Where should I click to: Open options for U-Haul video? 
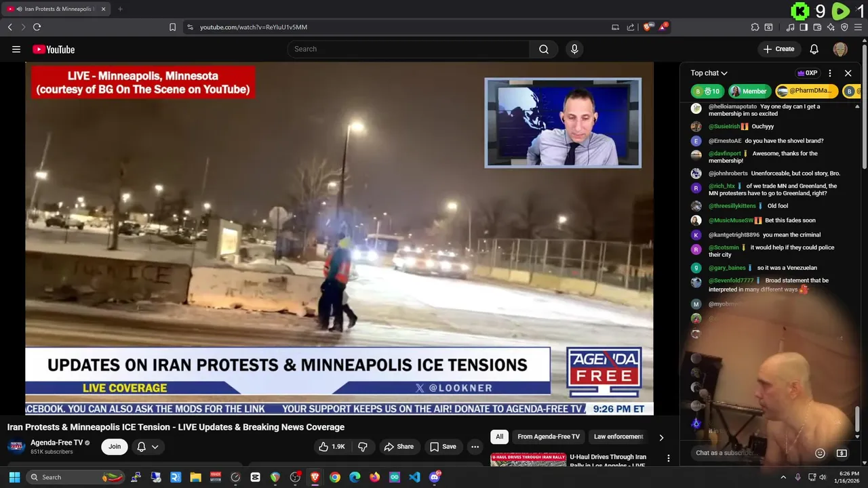coord(669,459)
